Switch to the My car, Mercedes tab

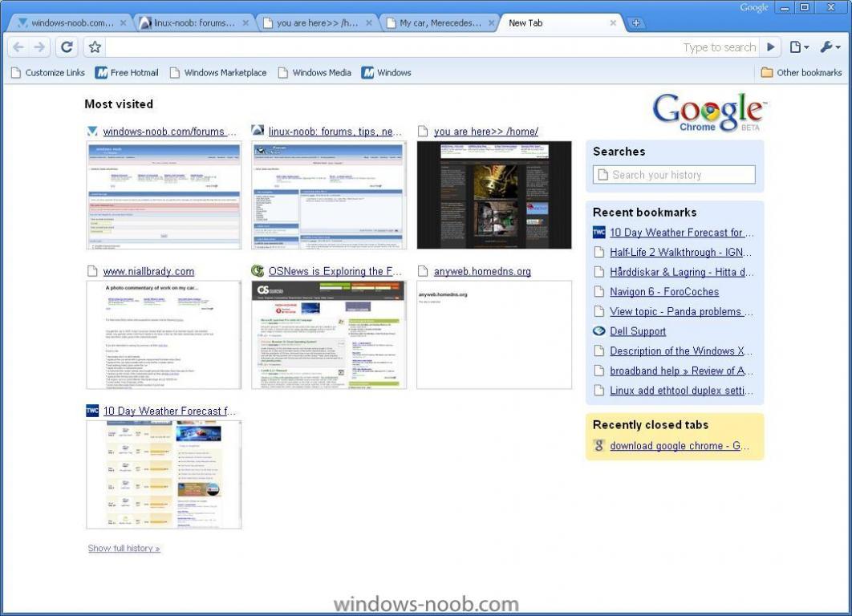point(439,22)
